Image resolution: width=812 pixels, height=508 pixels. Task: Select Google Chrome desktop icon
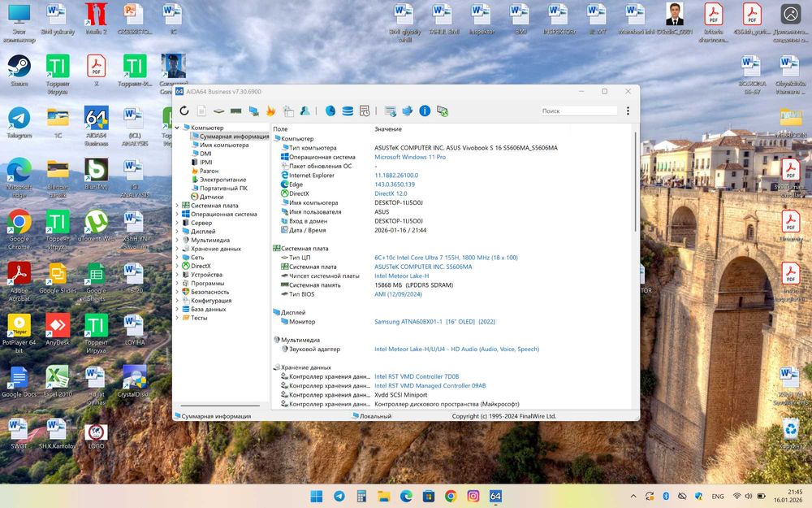coord(19,230)
